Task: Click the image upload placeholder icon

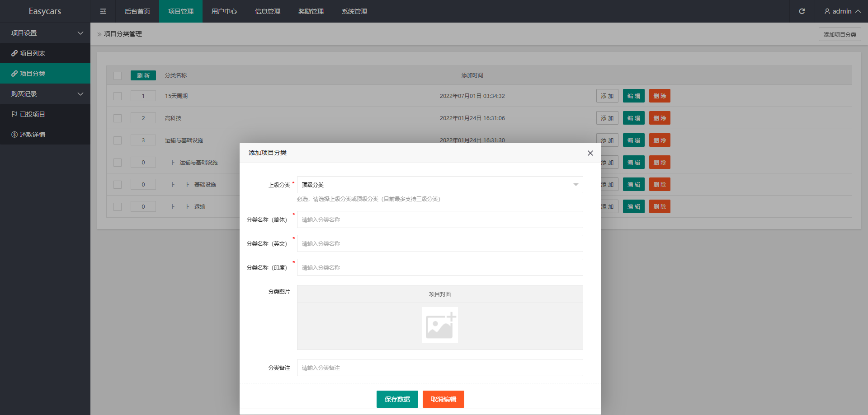Action: pyautogui.click(x=439, y=325)
